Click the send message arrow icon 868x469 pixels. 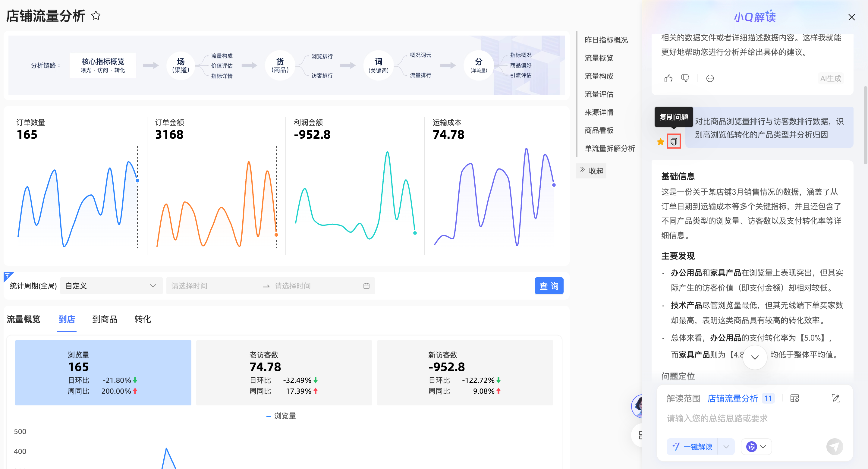(x=834, y=447)
